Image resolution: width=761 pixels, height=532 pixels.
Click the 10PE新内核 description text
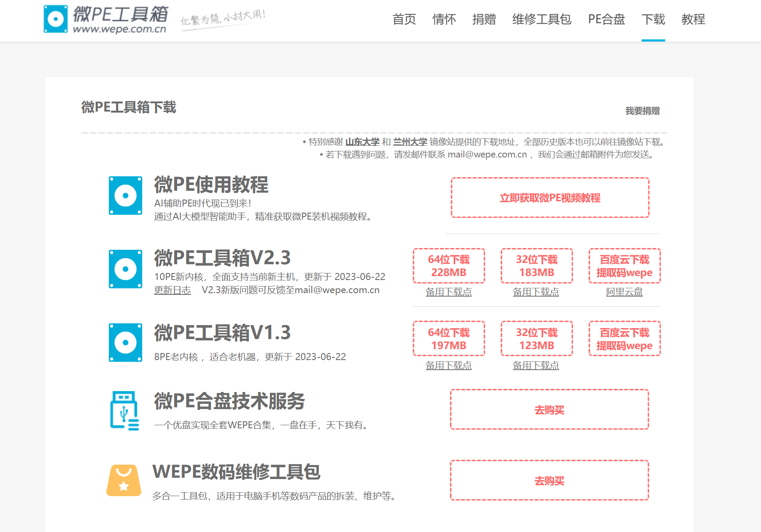(x=270, y=277)
